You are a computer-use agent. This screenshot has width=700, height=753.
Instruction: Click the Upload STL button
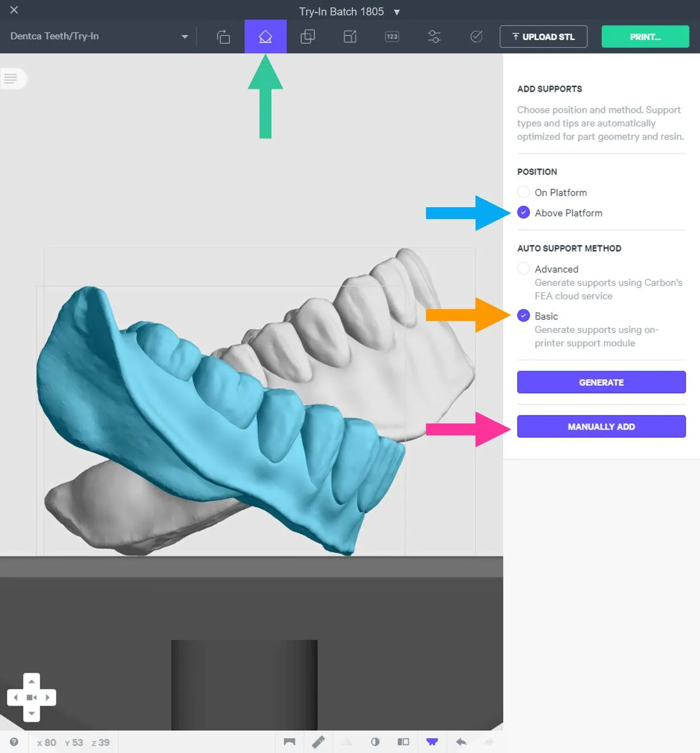pos(543,37)
